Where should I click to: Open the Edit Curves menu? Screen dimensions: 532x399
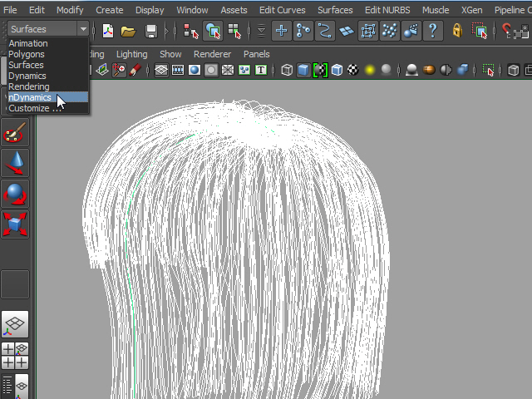coord(283,10)
